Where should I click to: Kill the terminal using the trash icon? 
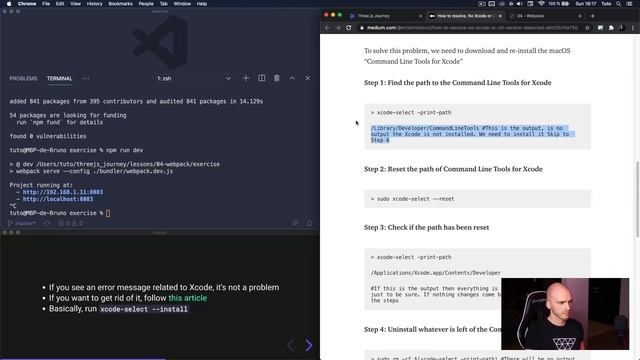277,78
